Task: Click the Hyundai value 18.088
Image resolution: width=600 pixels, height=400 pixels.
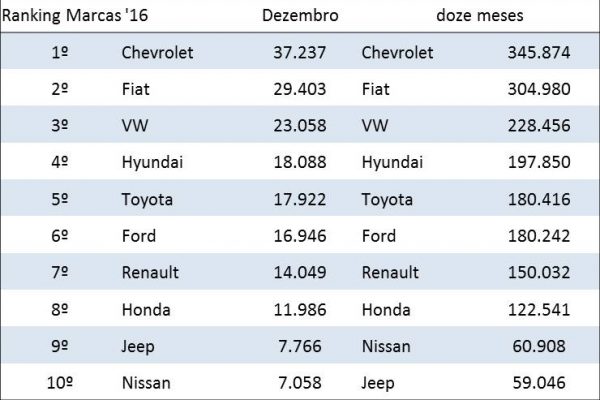Action: tap(298, 163)
